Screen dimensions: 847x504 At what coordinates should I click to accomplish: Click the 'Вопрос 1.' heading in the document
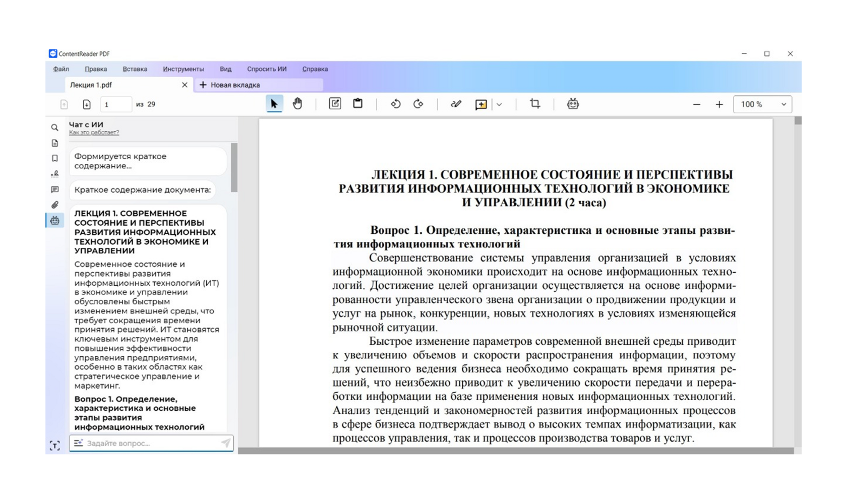point(534,237)
